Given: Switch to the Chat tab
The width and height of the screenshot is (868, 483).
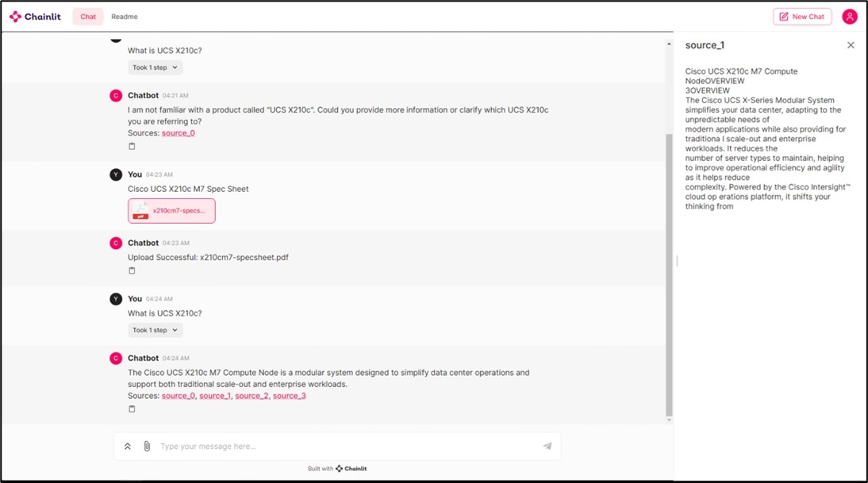Looking at the screenshot, I should coord(88,17).
